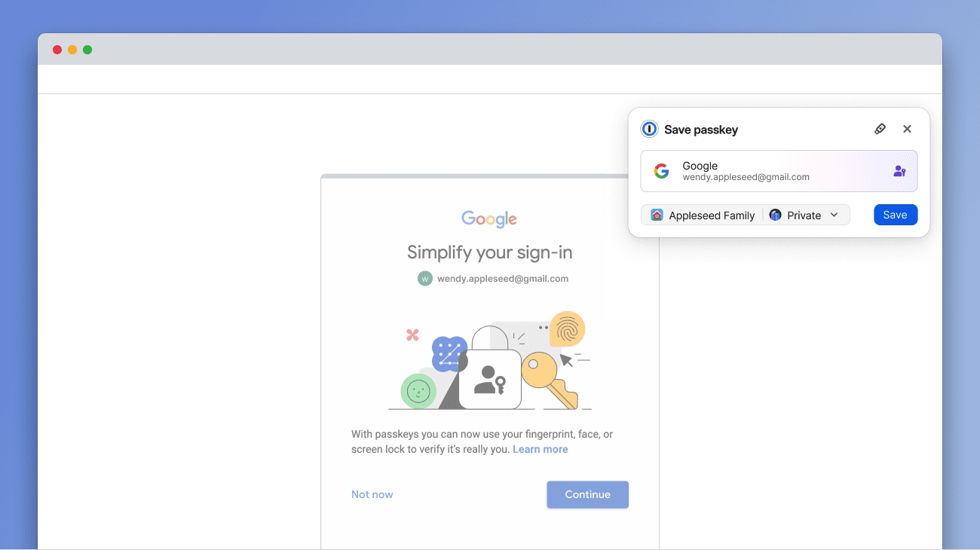Expand the vault chevron next to Private
Viewport: 980px width, 550px height.
tap(834, 215)
